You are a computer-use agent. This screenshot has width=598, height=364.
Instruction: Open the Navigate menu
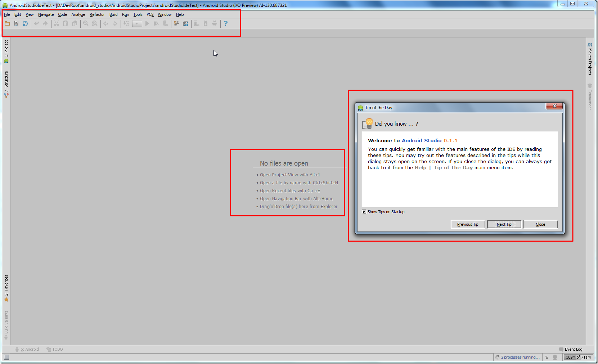click(46, 14)
